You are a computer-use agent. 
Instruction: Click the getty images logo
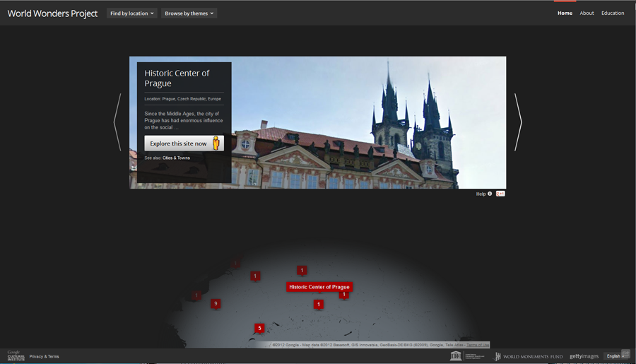(x=584, y=356)
